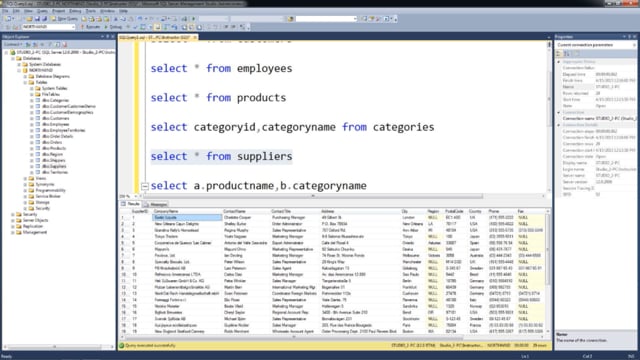Click the Copy icon in toolbar
The image size is (640, 360).
123,19
